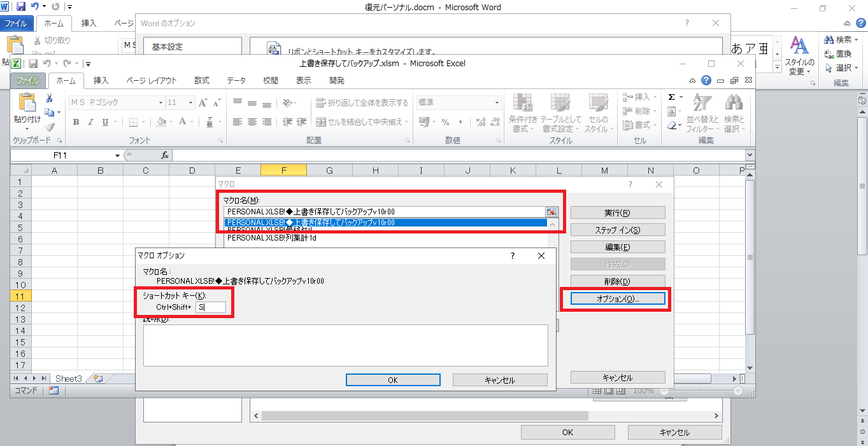Click キャンセル in the マクロ オプション dialog
This screenshot has height=446, width=868.
pos(500,380)
